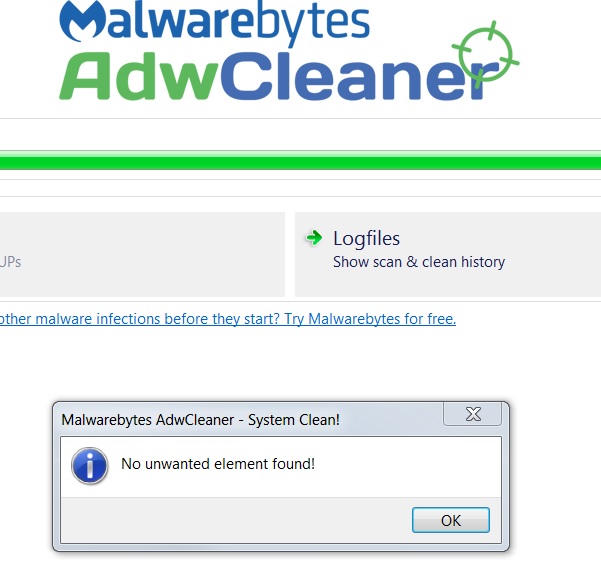
Task: Click the 'Malwarebytes' wordmark text
Action: 215,21
